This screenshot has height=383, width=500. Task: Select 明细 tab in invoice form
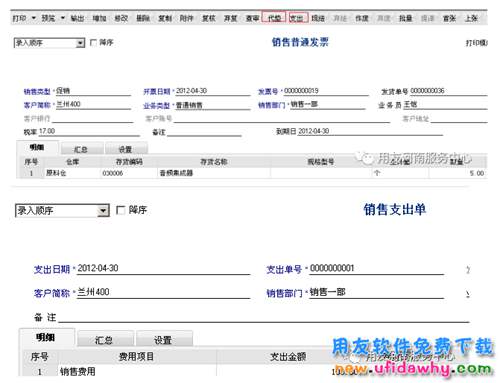click(37, 148)
